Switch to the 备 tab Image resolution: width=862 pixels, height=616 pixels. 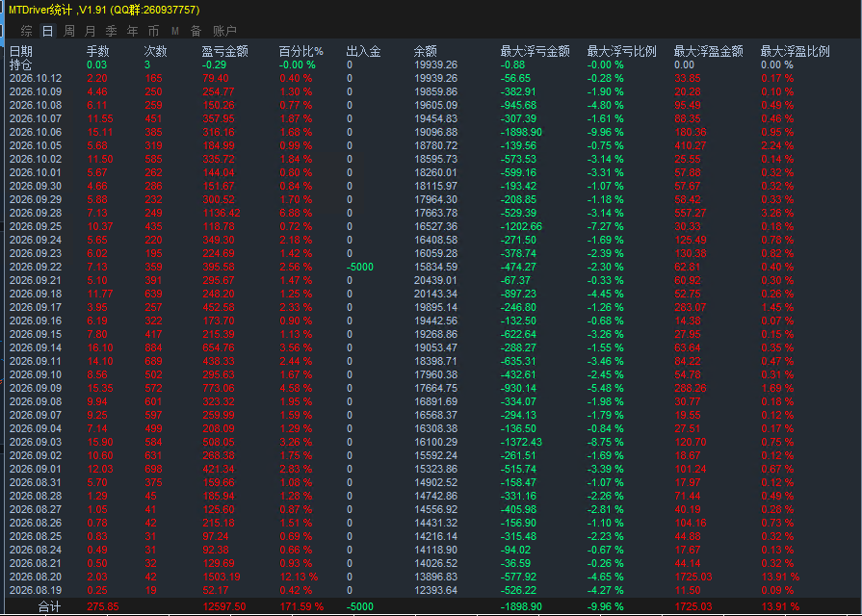coord(196,31)
